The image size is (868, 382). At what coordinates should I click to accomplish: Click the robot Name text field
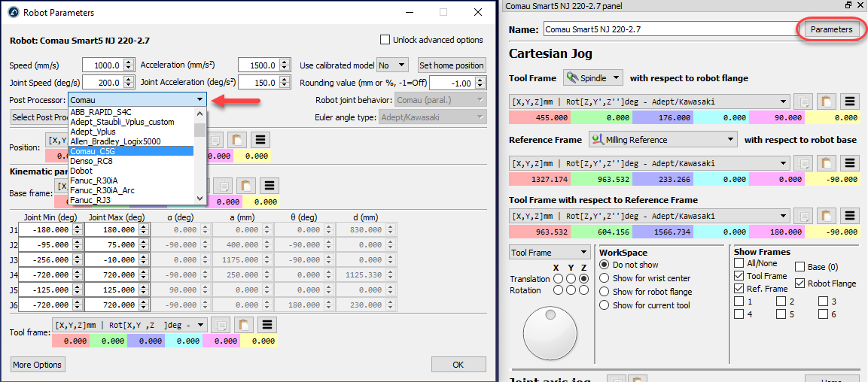670,29
